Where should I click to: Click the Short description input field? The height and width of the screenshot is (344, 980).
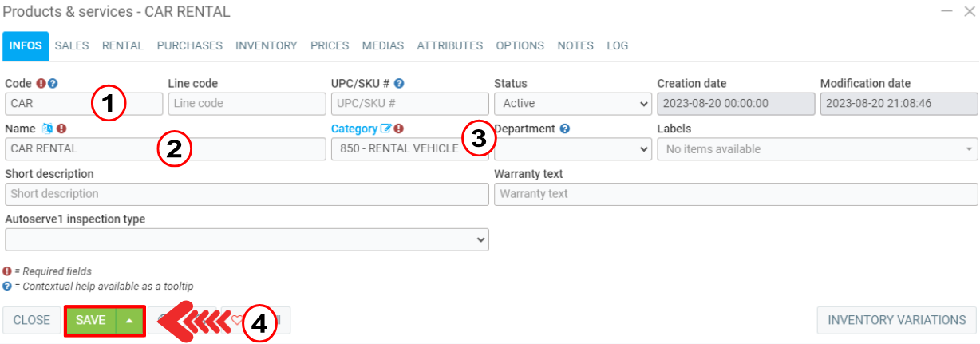tap(247, 194)
